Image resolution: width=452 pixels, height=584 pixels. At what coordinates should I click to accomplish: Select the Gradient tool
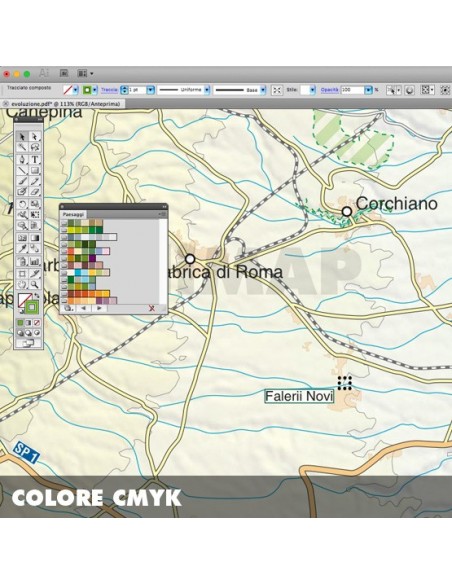click(35, 238)
